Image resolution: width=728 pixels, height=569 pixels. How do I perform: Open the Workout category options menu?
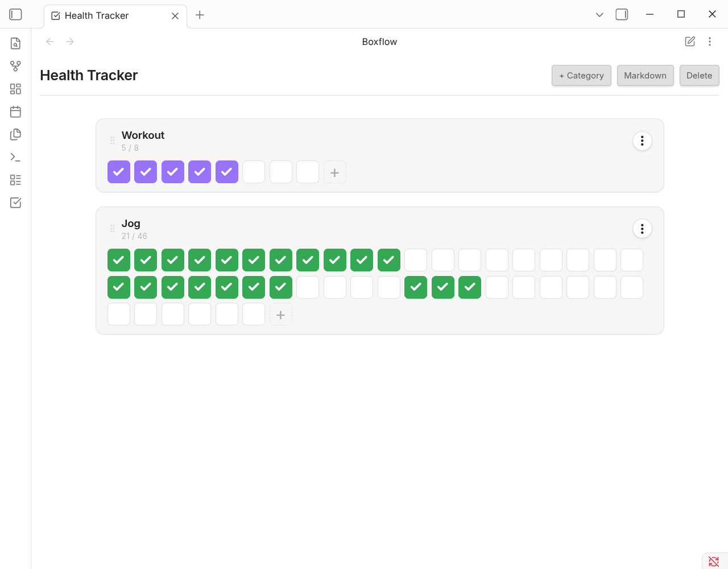[x=642, y=141]
